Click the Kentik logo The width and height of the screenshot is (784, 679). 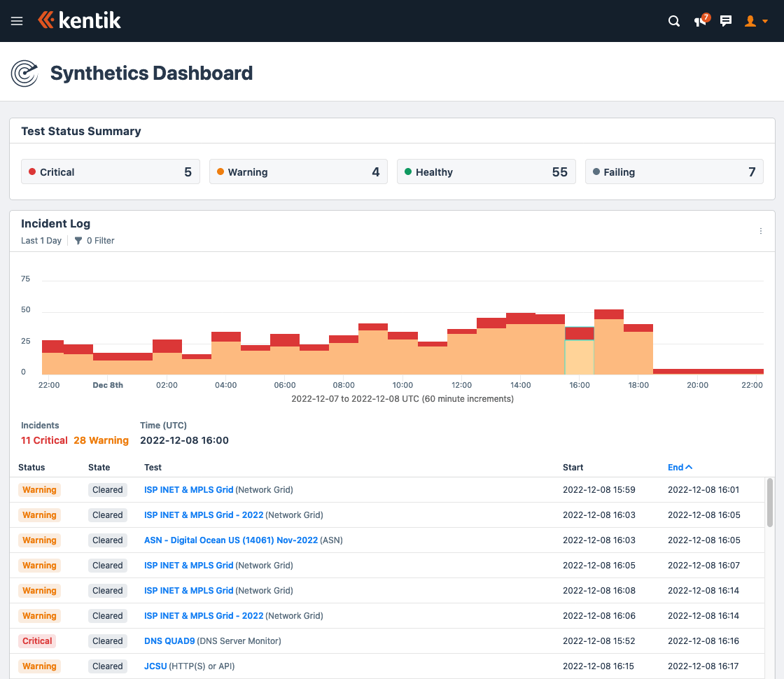pos(79,20)
